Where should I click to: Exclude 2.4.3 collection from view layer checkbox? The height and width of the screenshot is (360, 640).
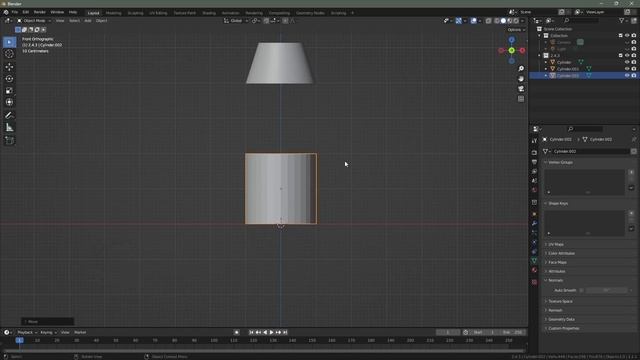[x=620, y=56]
